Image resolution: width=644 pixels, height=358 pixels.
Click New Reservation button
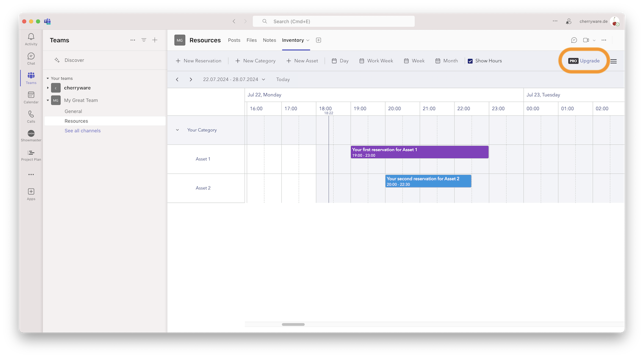click(198, 61)
